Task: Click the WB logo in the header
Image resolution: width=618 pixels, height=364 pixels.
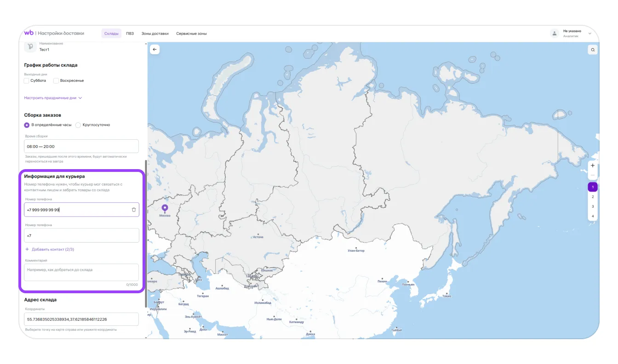Action: click(x=29, y=33)
